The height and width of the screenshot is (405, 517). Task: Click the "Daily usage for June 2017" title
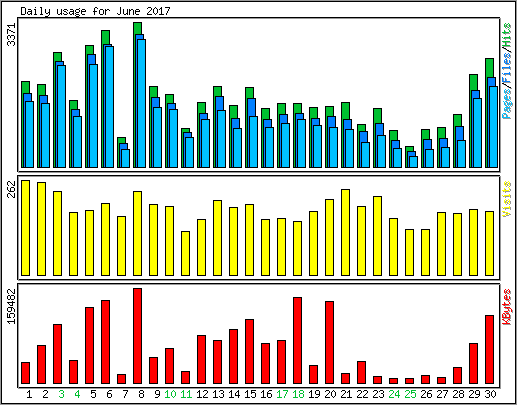pos(95,11)
